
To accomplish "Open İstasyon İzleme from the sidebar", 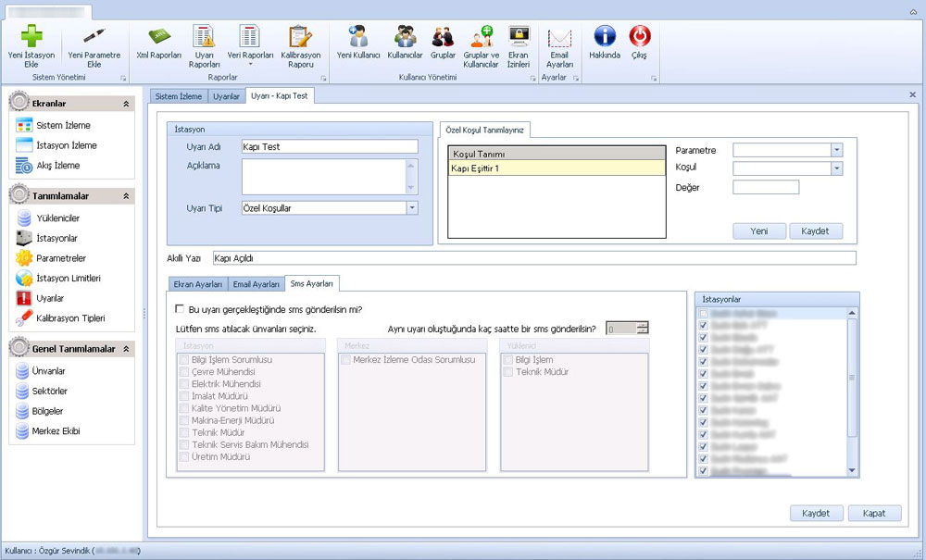I will [66, 145].
